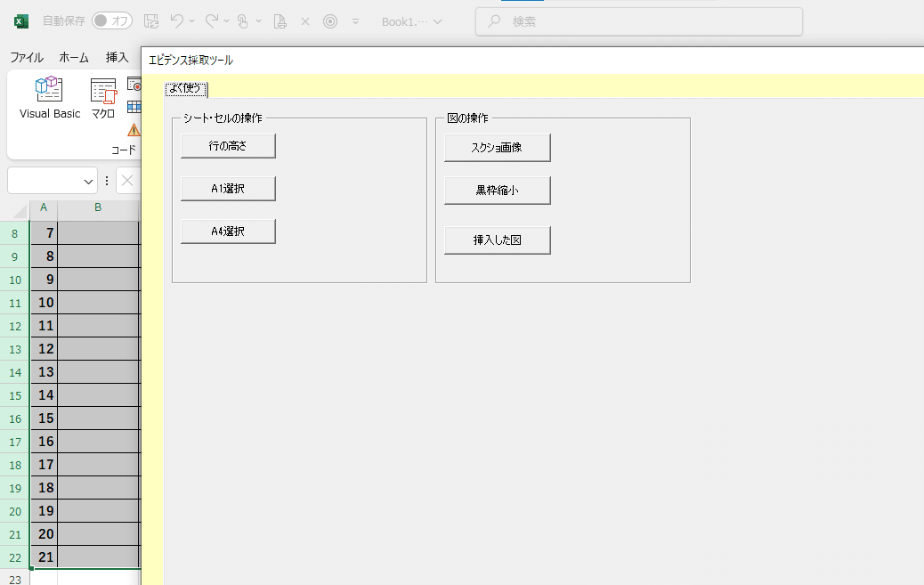Click the formula bar options three-dot handle
Image resolution: width=924 pixels, height=585 pixels.
point(107,181)
